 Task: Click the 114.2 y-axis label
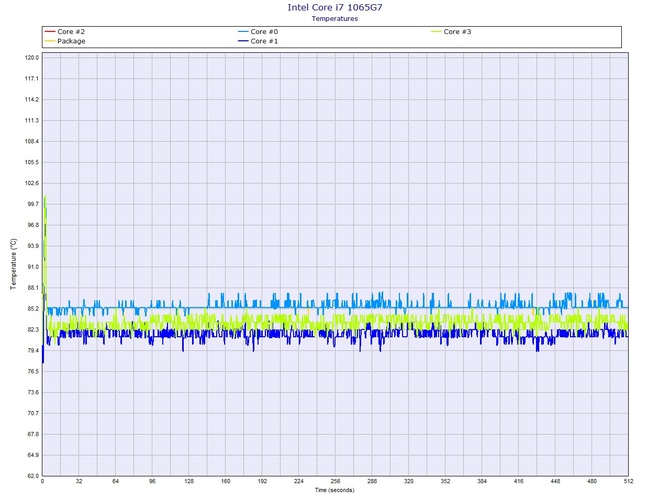pos(32,100)
